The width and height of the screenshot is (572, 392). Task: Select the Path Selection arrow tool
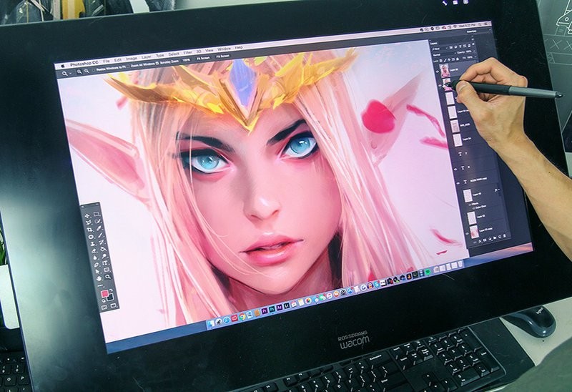tap(97, 271)
